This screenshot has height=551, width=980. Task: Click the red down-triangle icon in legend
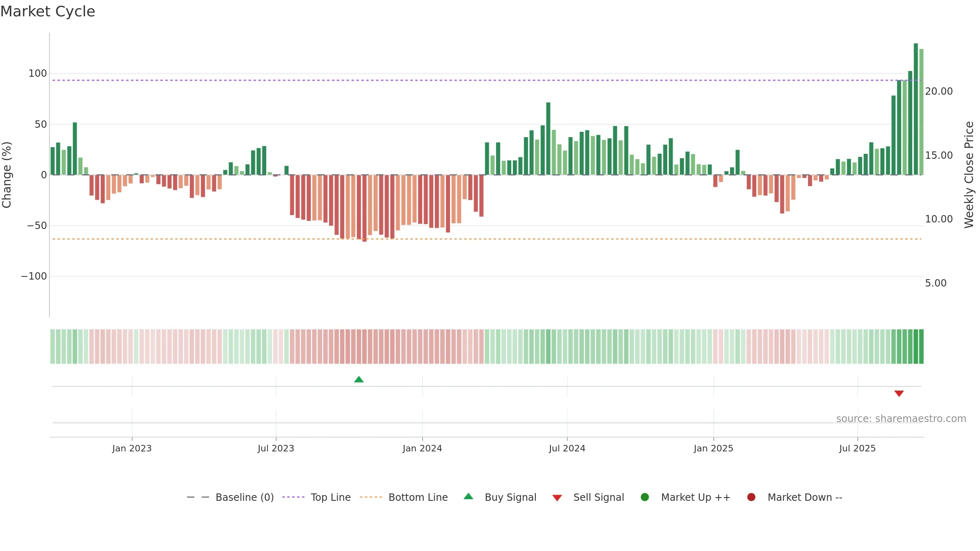point(557,498)
